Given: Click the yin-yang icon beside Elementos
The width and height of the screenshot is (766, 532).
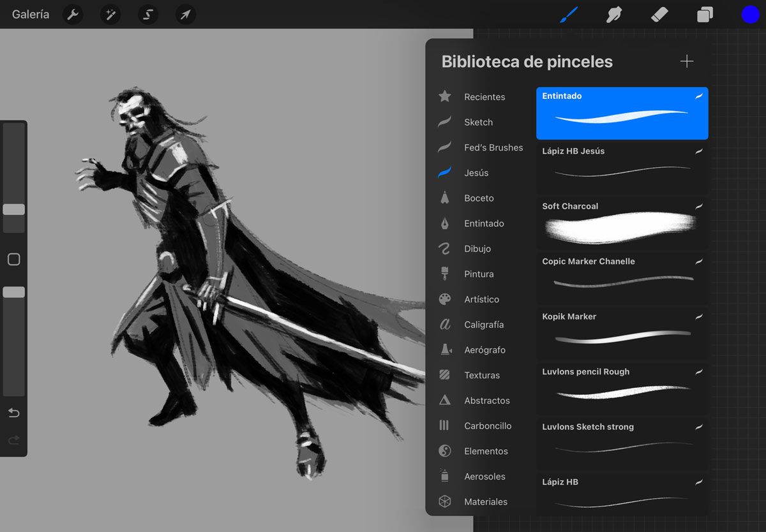Looking at the screenshot, I should coord(445,451).
